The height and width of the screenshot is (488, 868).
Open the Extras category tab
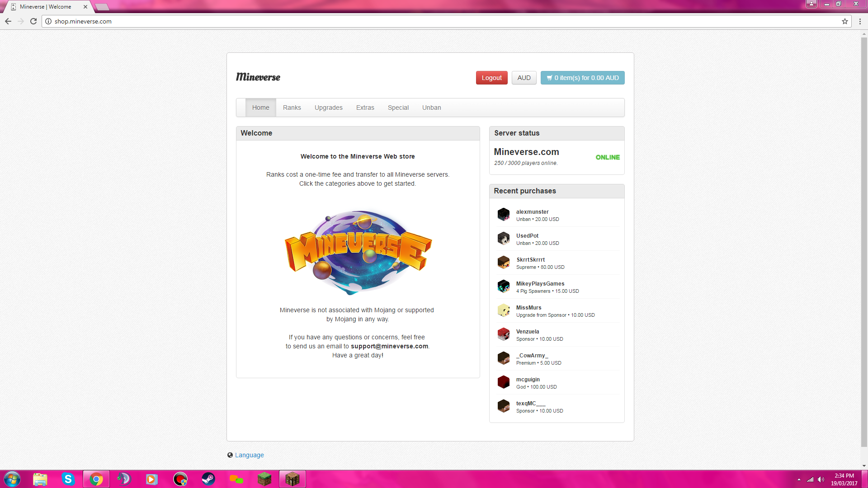tap(365, 108)
